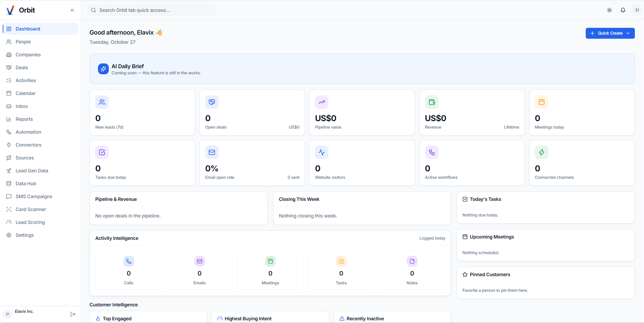Open the Connected channels card
644x323 pixels.
582,163
